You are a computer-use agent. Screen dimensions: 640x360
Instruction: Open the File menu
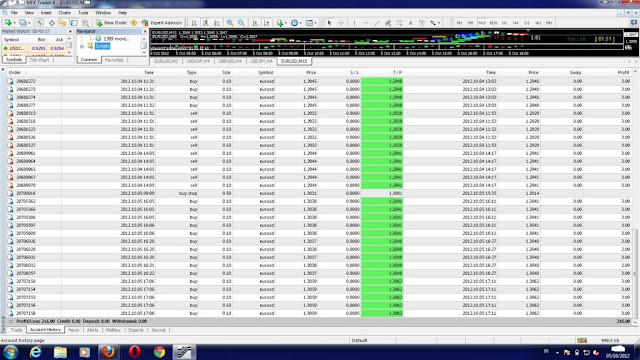(14, 13)
